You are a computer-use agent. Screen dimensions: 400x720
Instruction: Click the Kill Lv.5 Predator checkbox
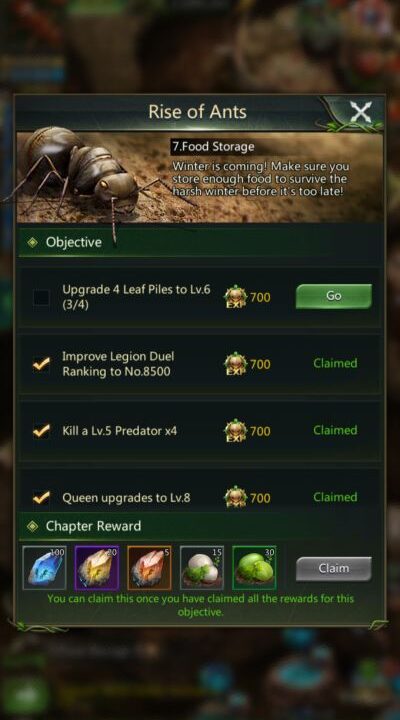point(41,431)
